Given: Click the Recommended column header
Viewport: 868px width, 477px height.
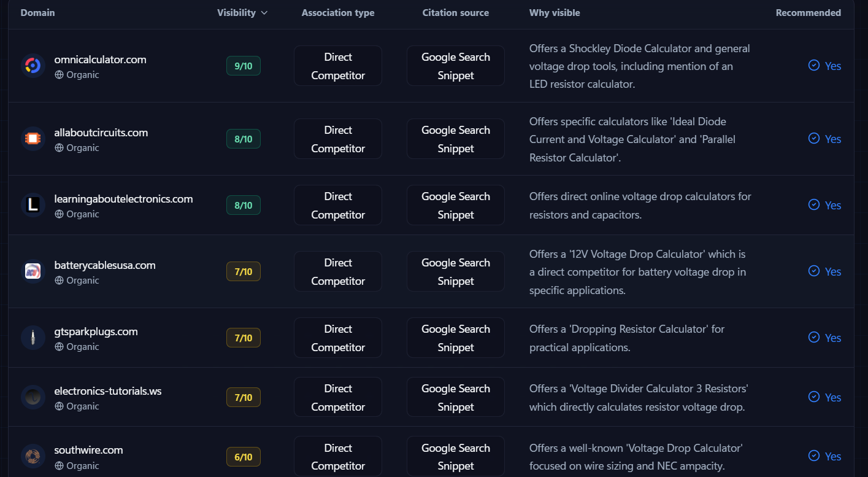Looking at the screenshot, I should (808, 12).
